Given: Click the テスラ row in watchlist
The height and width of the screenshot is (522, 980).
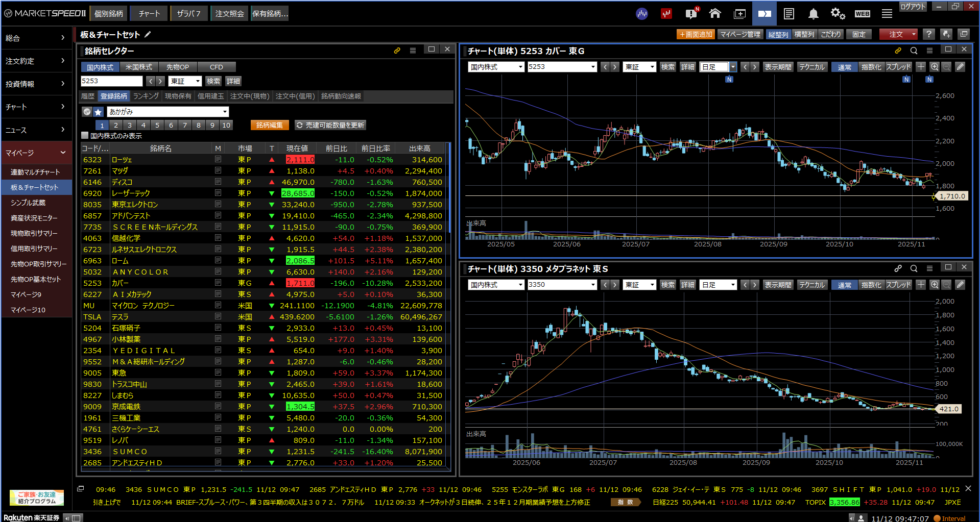Looking at the screenshot, I should pos(263,317).
